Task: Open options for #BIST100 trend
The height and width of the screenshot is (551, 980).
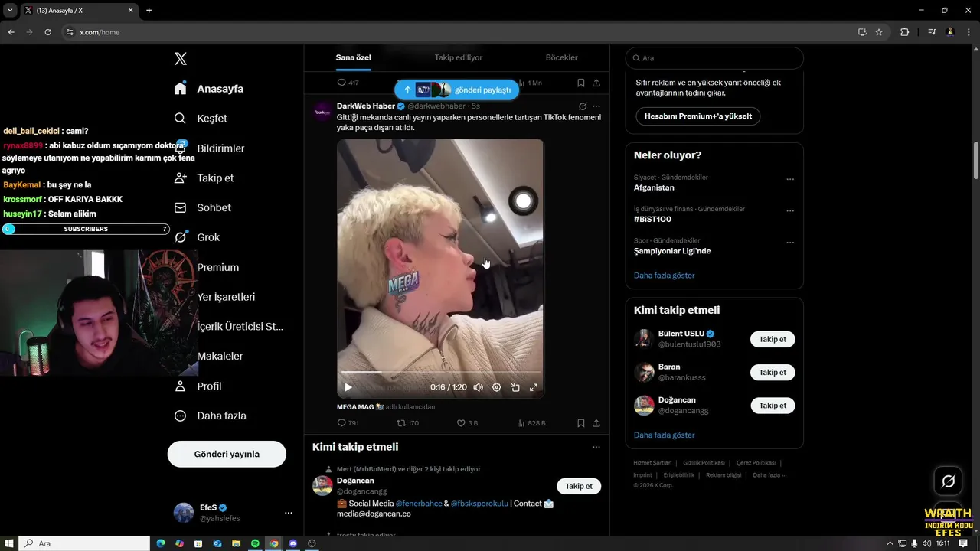Action: 790,211
